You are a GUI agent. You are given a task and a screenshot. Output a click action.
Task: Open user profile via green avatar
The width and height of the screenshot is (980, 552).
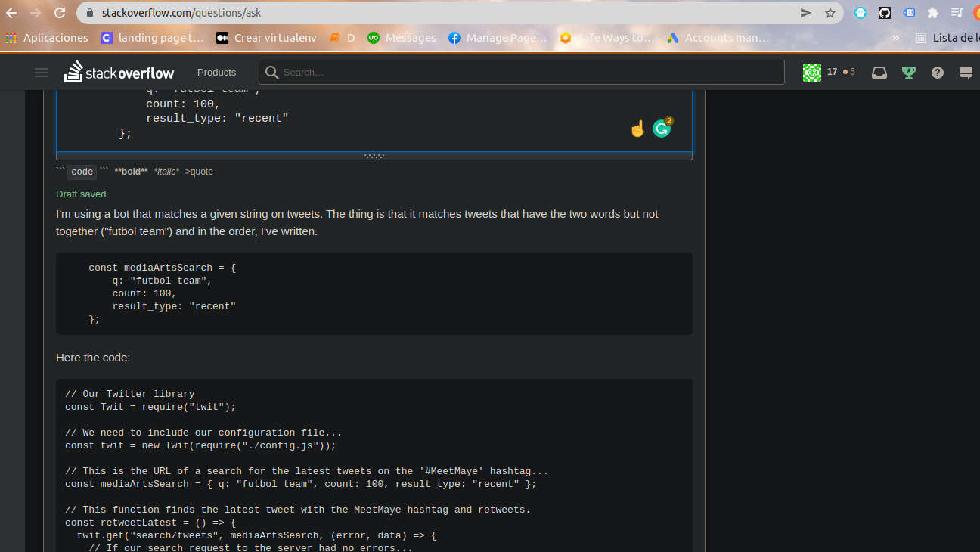(812, 73)
